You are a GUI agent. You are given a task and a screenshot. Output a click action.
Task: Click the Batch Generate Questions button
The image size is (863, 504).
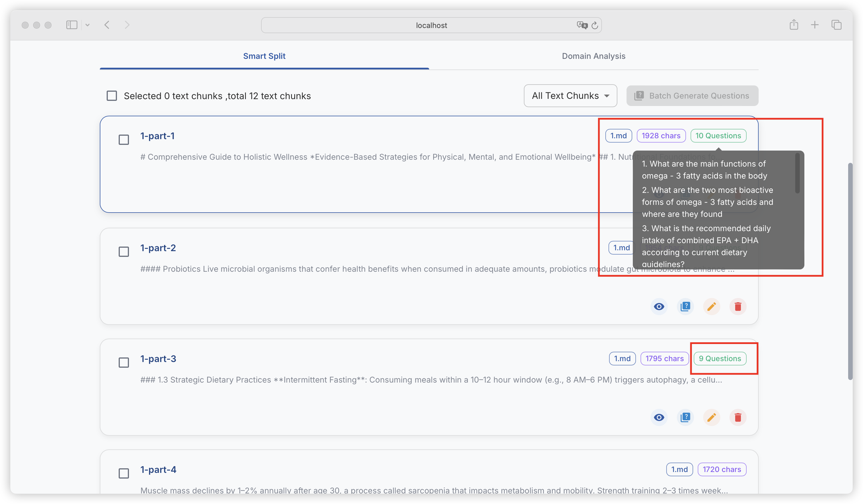(692, 96)
